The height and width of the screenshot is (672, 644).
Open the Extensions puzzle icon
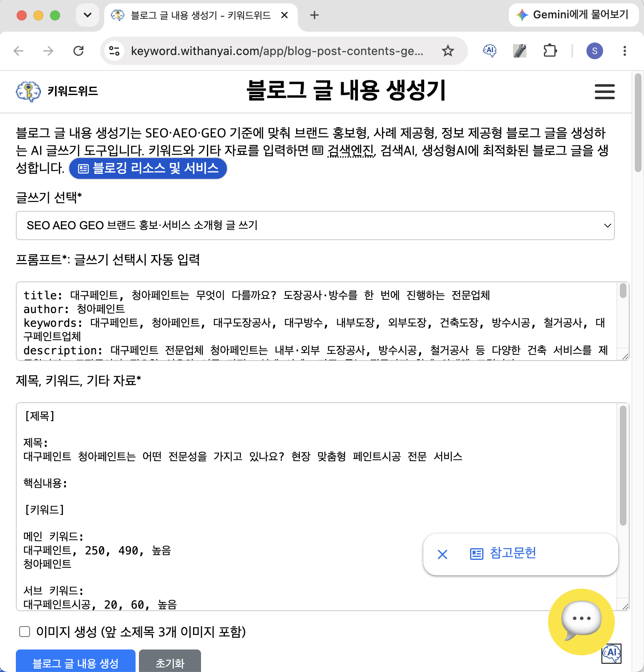550,51
